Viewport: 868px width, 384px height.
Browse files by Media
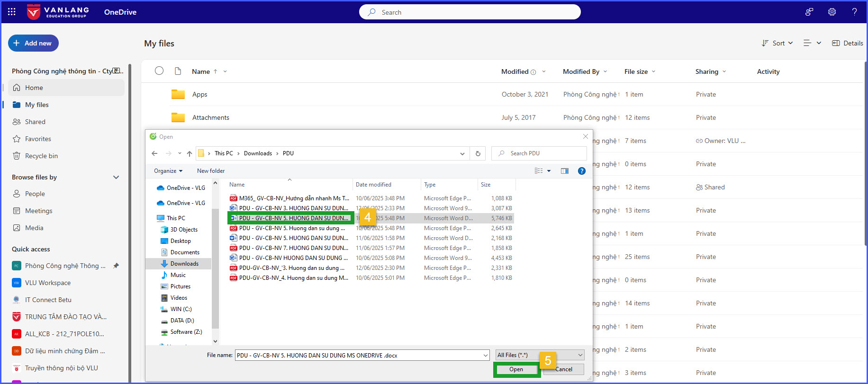pyautogui.click(x=66, y=228)
